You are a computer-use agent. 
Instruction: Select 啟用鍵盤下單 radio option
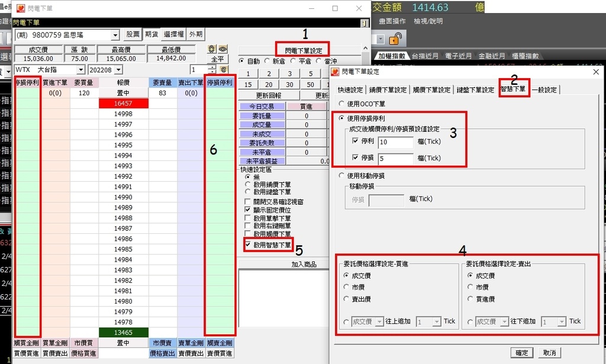(248, 192)
